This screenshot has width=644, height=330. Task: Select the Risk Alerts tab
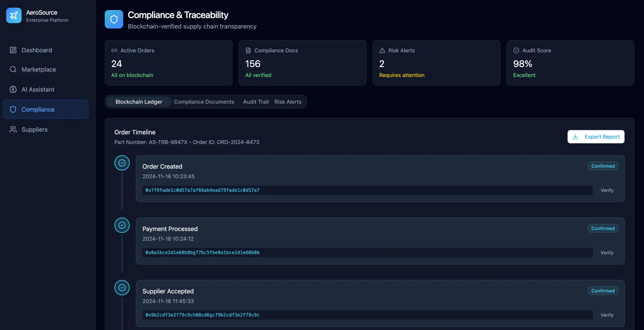(x=288, y=102)
